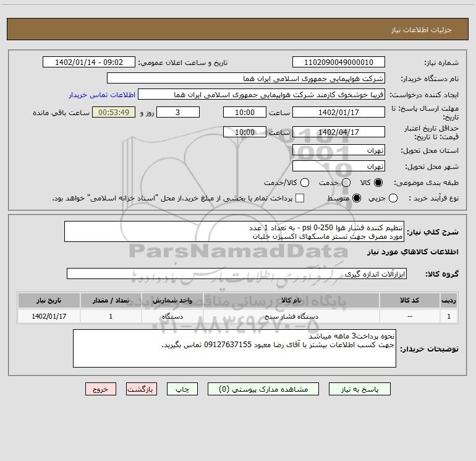The image size is (476, 461).
Task: Click the page title جزئیات اطلاعات نیاز
Action: click(x=422, y=30)
